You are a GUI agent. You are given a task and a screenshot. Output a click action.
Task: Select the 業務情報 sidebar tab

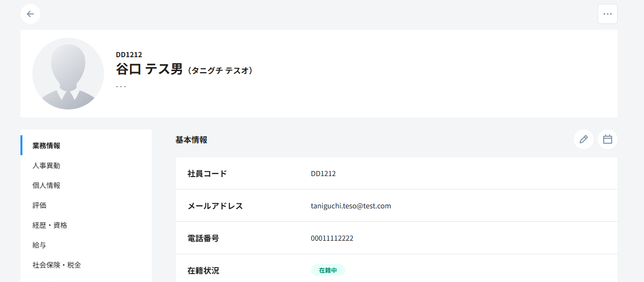[x=46, y=146]
